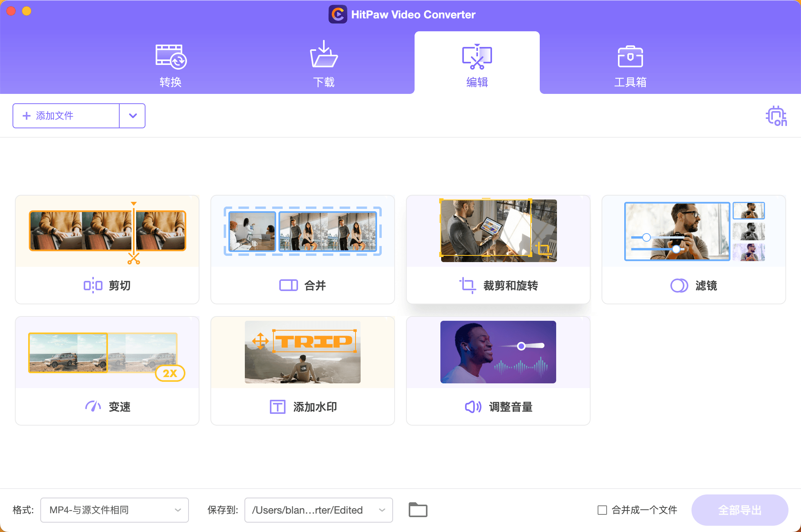
Task: Click the 添加文件 button
Action: click(66, 116)
